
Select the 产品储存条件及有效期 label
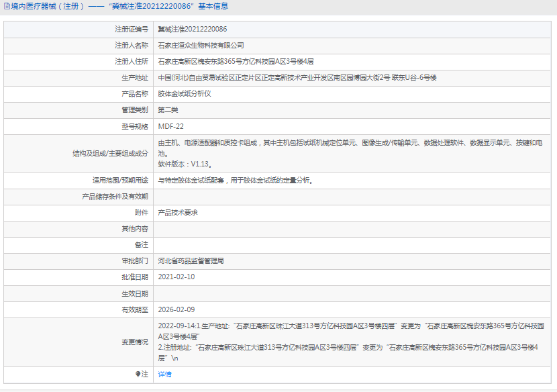tap(115, 197)
